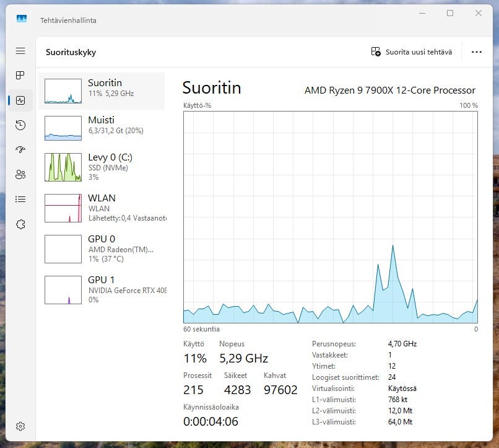Click the Suorituskyky page heading
499x448 pixels.
click(x=71, y=52)
